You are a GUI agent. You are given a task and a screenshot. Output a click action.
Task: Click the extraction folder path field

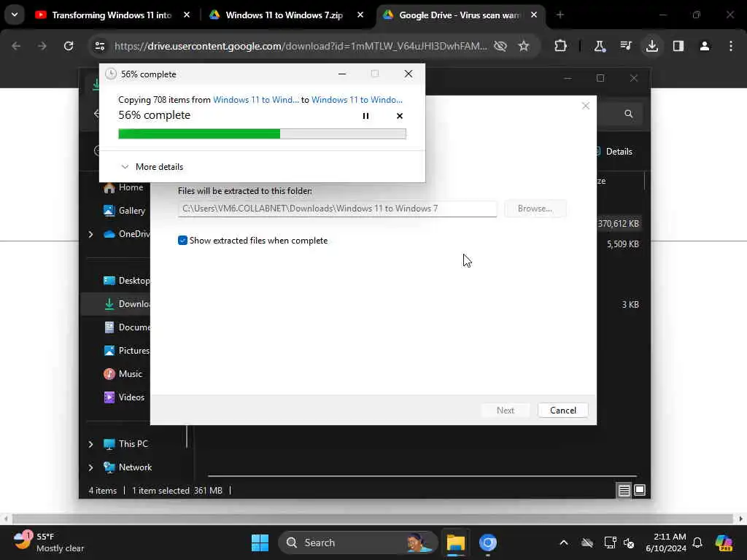pos(337,209)
